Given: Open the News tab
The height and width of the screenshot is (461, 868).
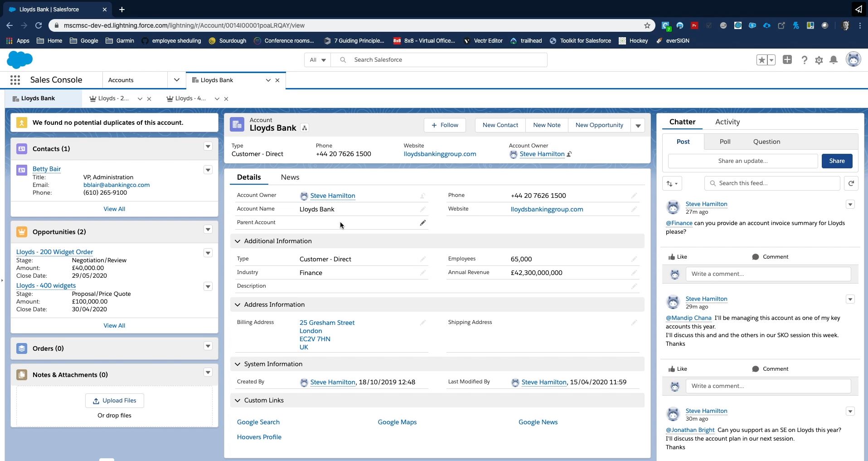Looking at the screenshot, I should [290, 177].
